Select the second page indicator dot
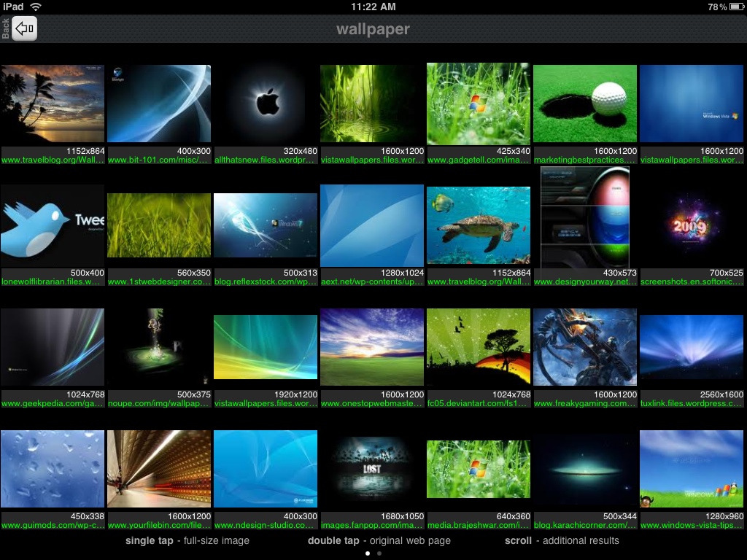Viewport: 747px width, 560px height. (379, 553)
